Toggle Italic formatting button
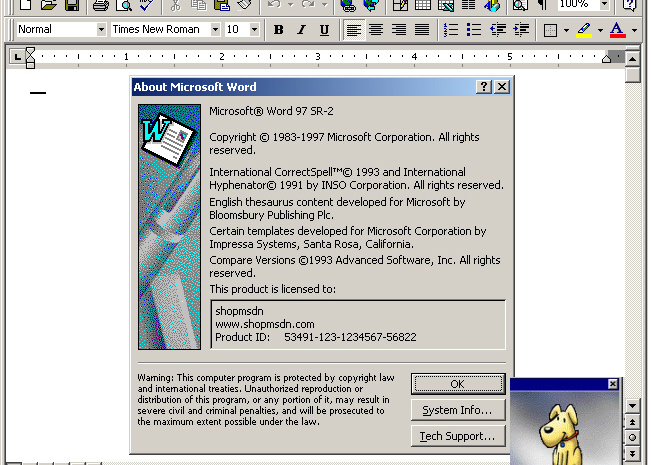651x465 pixels. [301, 30]
